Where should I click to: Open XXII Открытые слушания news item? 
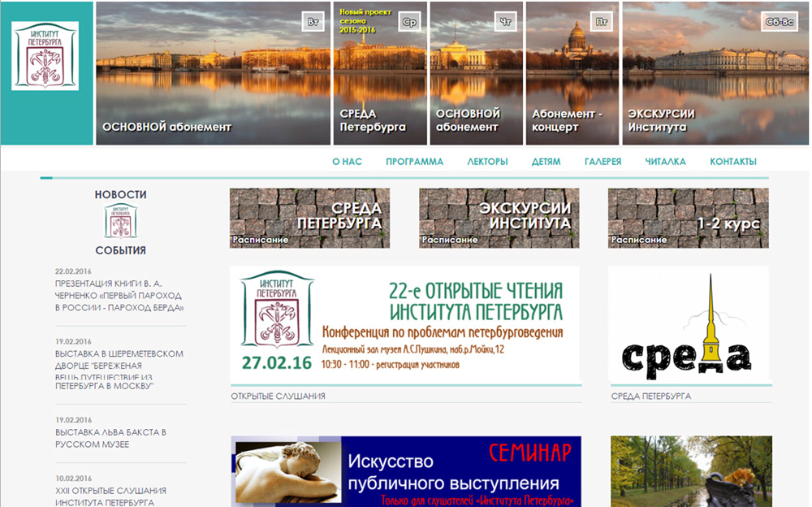[110, 496]
